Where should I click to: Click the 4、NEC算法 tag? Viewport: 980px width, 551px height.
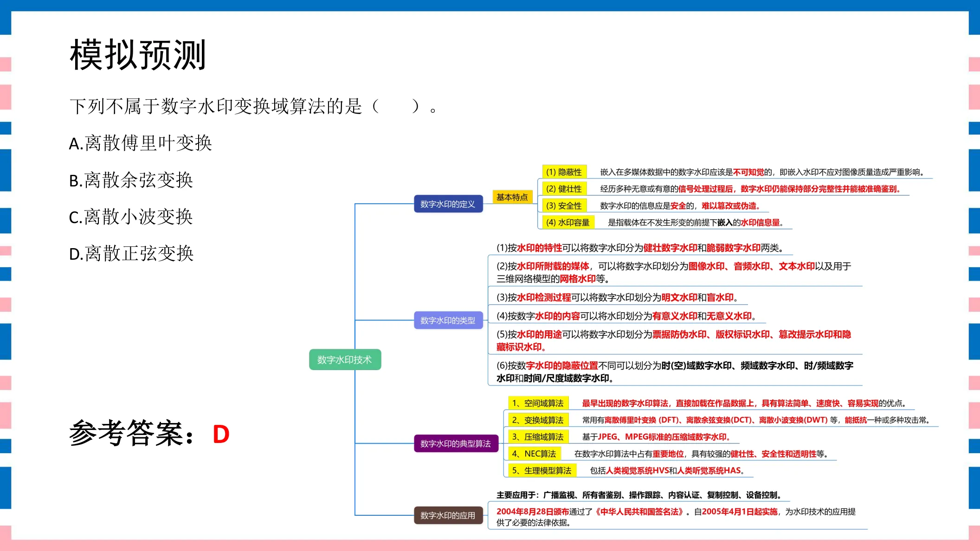pyautogui.click(x=535, y=454)
